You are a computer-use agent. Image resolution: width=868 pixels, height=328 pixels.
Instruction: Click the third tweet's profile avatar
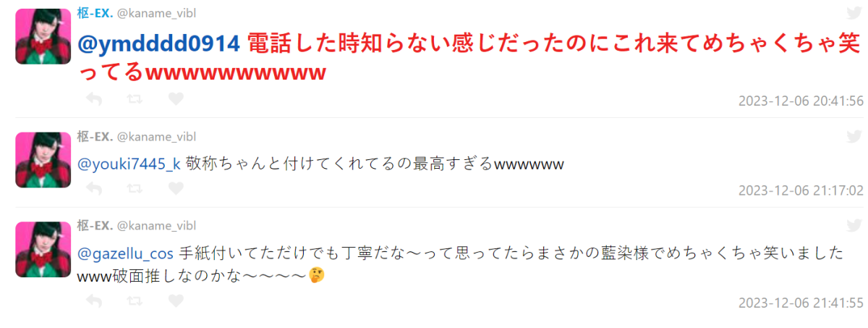coord(43,249)
